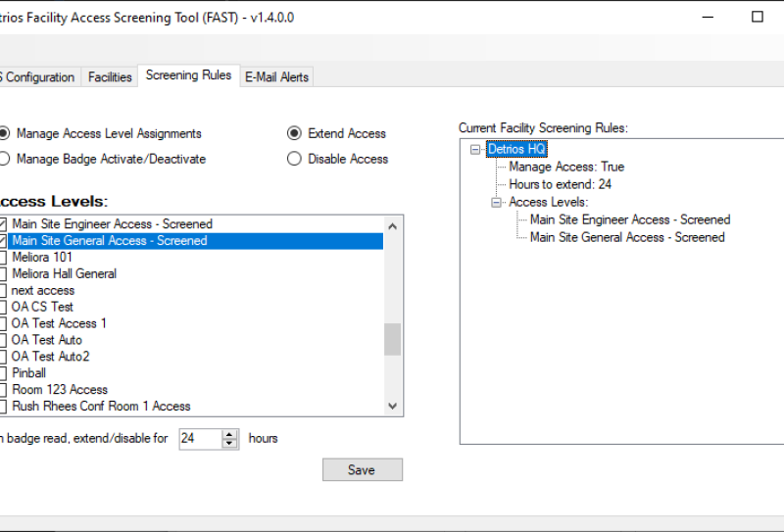Choose the Disable Access option
The width and height of the screenshot is (784, 532).
[x=294, y=159]
